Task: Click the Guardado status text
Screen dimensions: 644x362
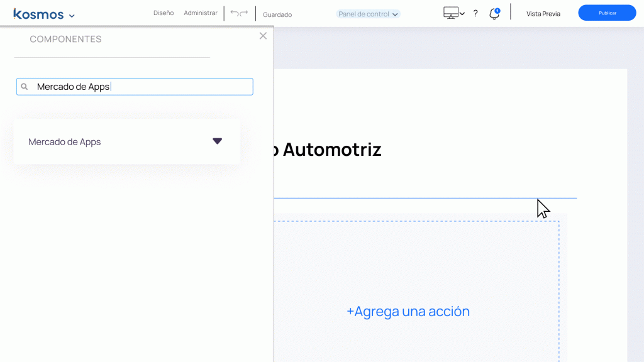Action: [277, 14]
